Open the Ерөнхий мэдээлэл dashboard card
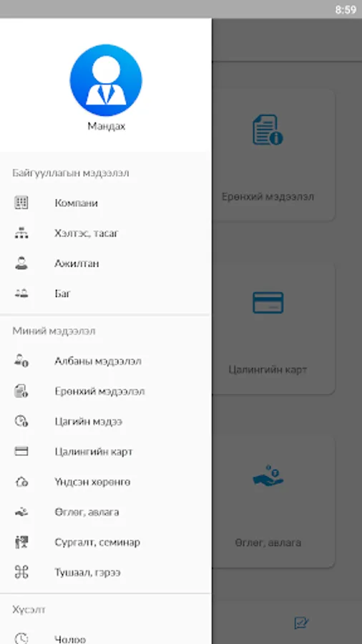The height and width of the screenshot is (644, 362). coord(274,155)
